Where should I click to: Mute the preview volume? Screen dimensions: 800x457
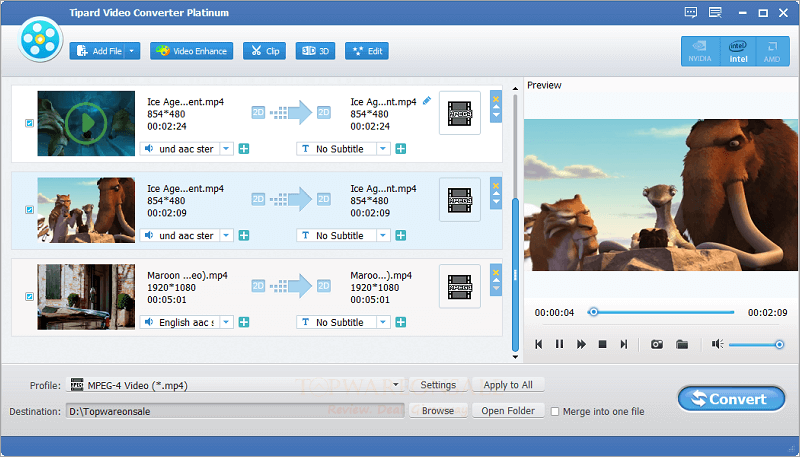coord(717,344)
